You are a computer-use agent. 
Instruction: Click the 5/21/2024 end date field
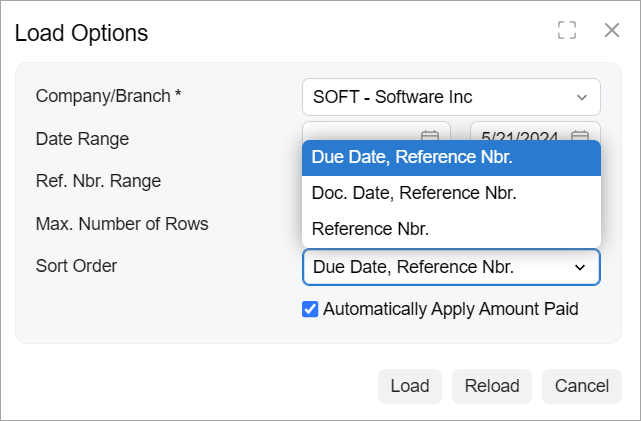click(520, 135)
